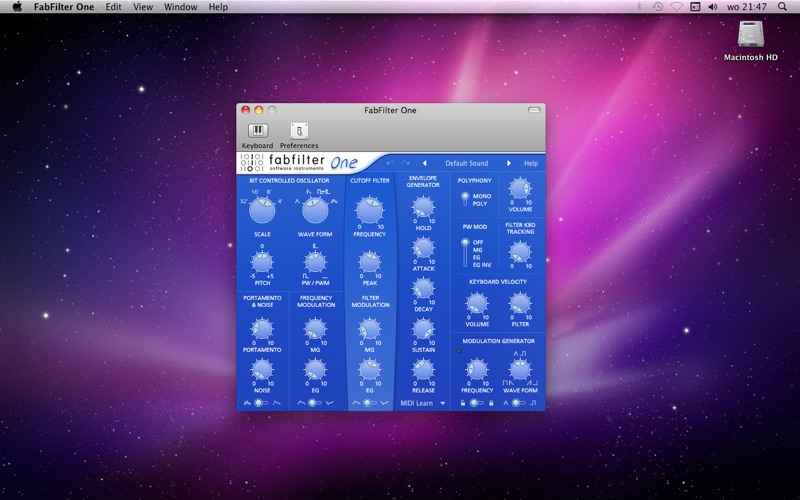Click the oscillator Wave Form knob

(x=315, y=210)
